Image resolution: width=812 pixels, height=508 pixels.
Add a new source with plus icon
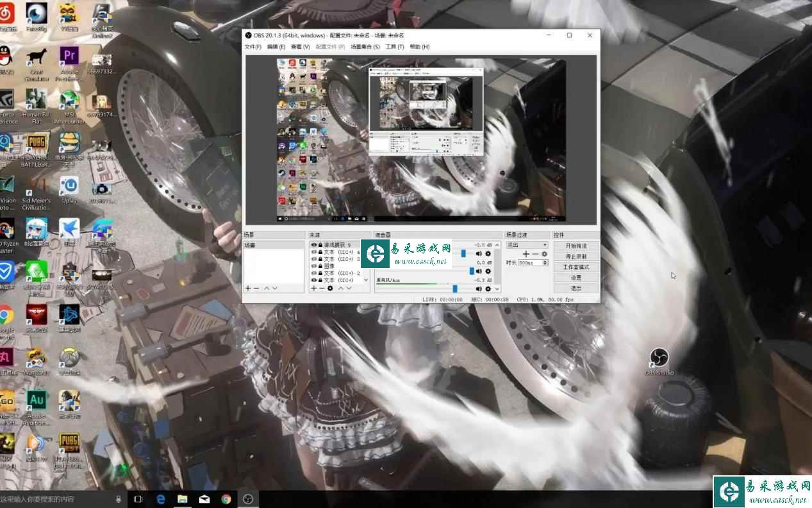pos(314,289)
